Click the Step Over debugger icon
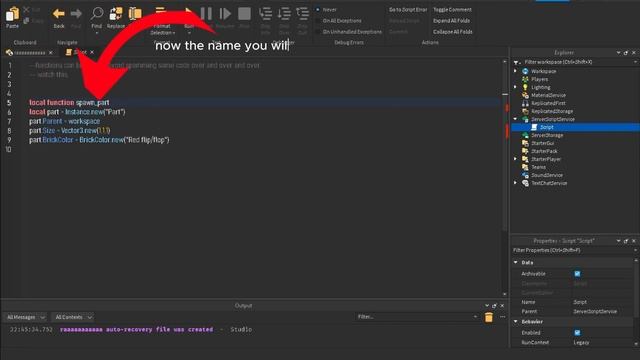Screen dimensions: 640x360 284,14
